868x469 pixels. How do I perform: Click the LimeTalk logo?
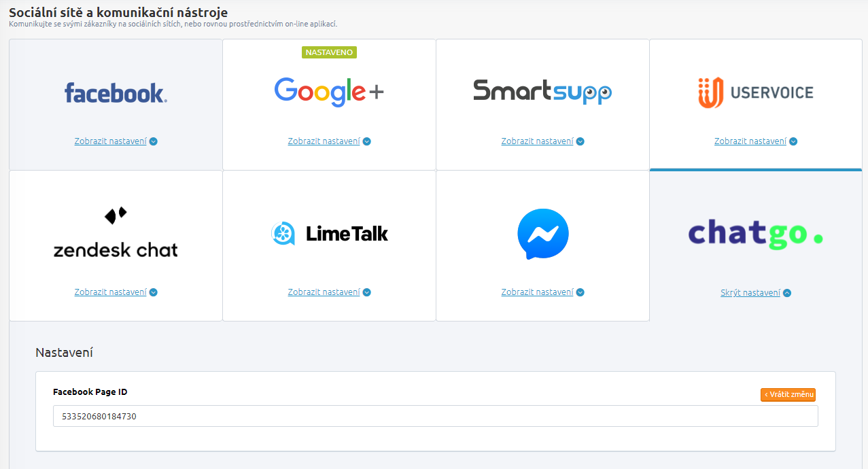(329, 234)
